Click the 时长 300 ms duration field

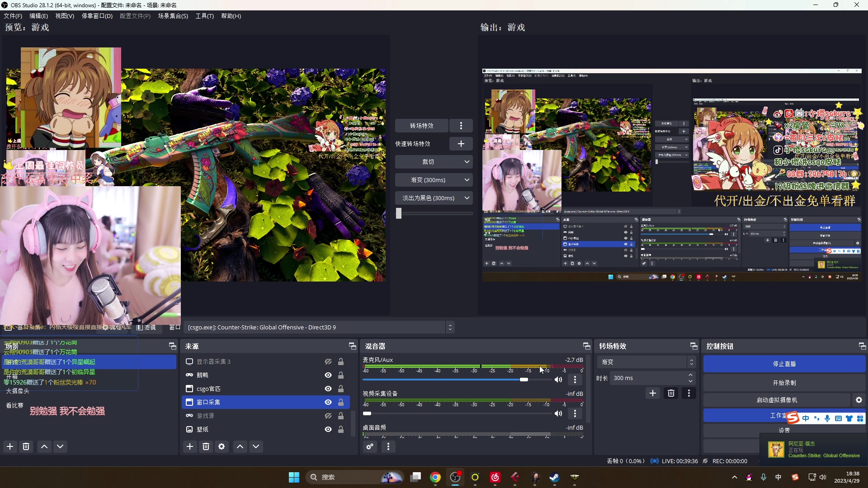point(652,378)
